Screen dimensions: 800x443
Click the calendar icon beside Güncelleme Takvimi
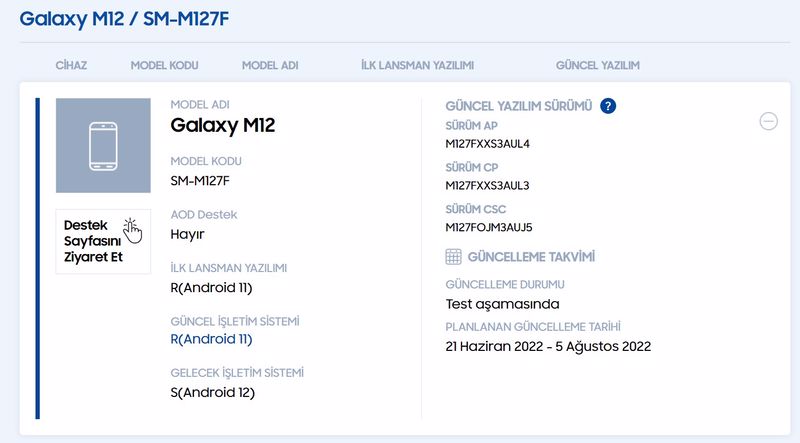[x=453, y=257]
